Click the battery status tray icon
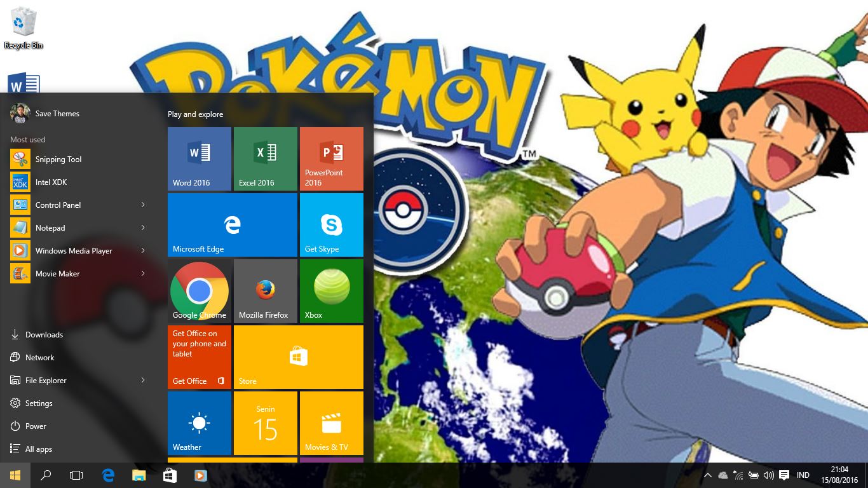The width and height of the screenshot is (868, 488). coord(754,475)
